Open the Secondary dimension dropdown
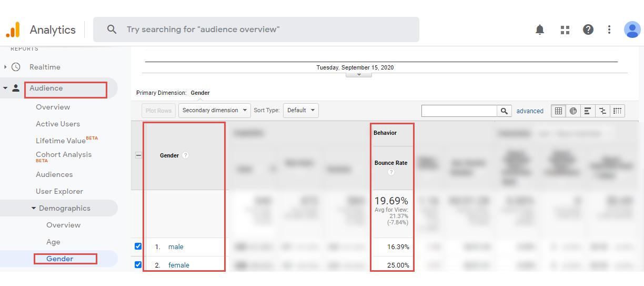The image size is (644, 286). pos(215,111)
